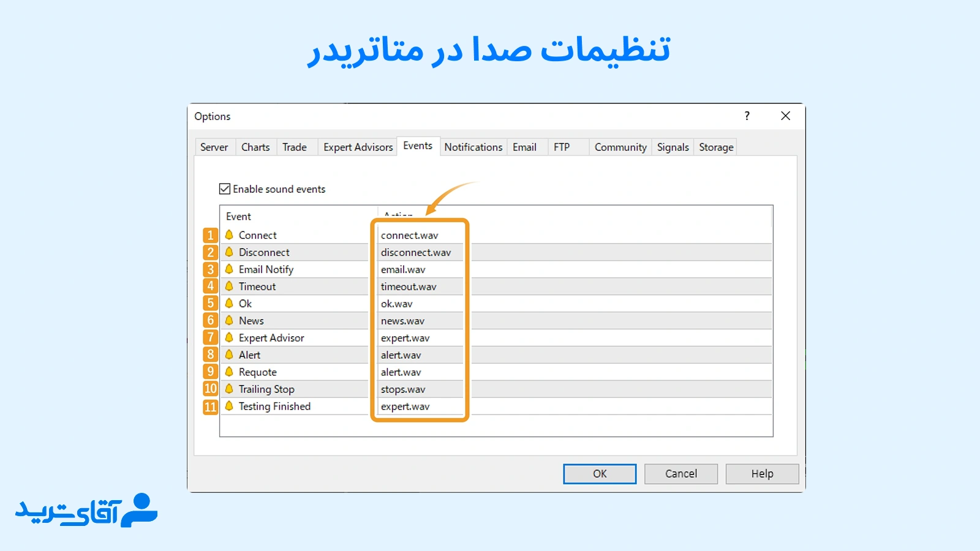This screenshot has height=551, width=980.
Task: Click the Expert Advisor bell icon
Action: tap(228, 337)
